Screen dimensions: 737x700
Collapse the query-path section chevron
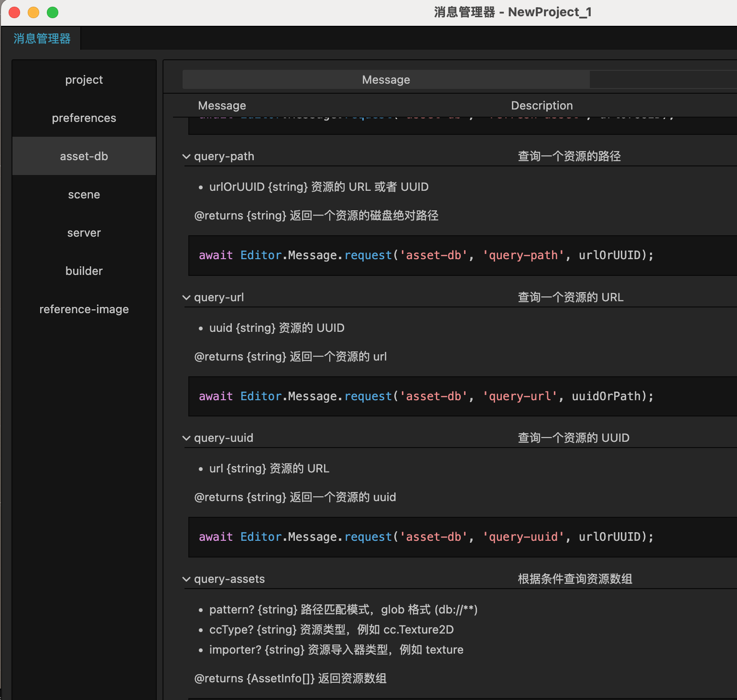pos(186,156)
